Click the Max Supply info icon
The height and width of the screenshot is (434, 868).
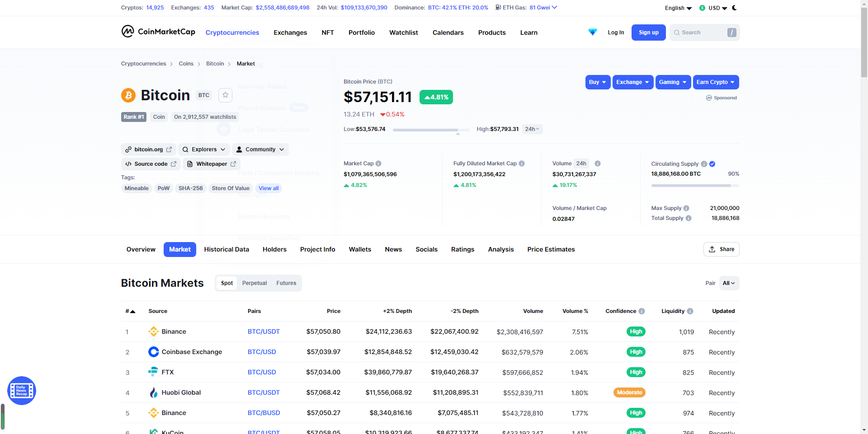(x=686, y=208)
